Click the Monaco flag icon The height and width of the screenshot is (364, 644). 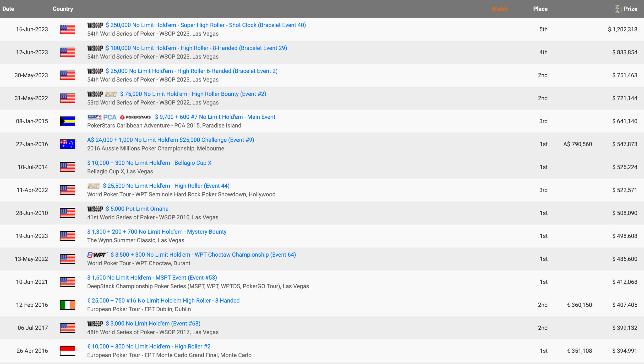[67, 351]
